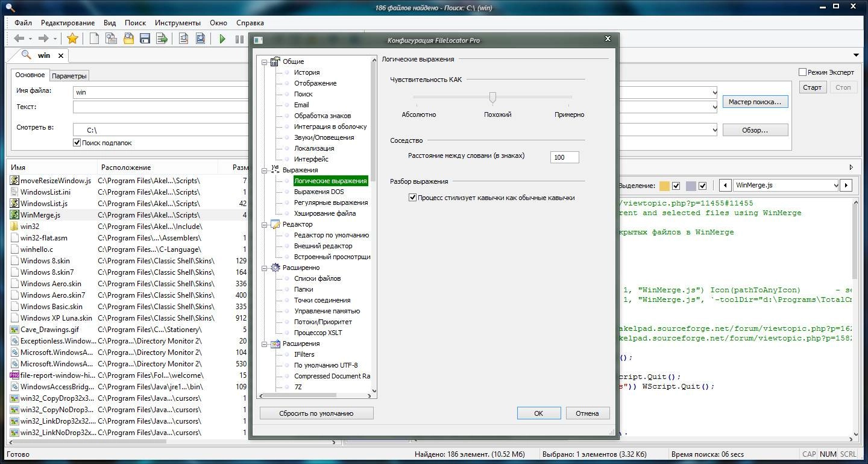Pause the search with the pause icon
This screenshot has width=868, height=464.
[239, 39]
